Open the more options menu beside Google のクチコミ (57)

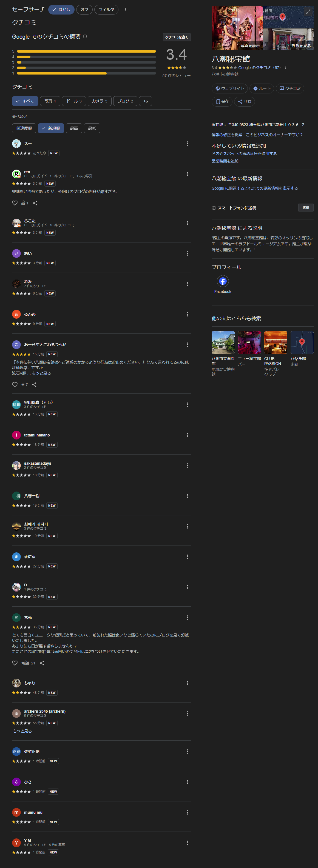286,67
